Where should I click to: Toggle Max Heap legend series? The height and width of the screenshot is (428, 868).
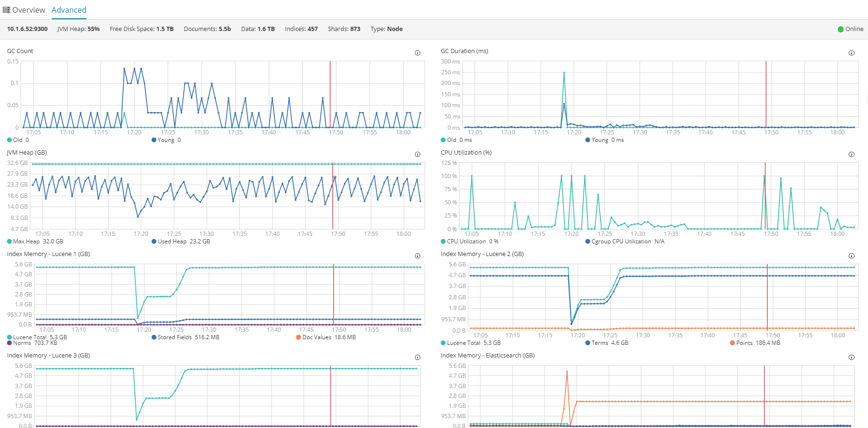[35, 241]
